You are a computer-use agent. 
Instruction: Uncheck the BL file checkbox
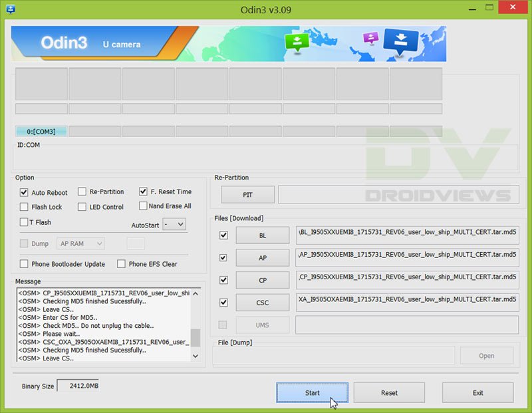coord(223,235)
